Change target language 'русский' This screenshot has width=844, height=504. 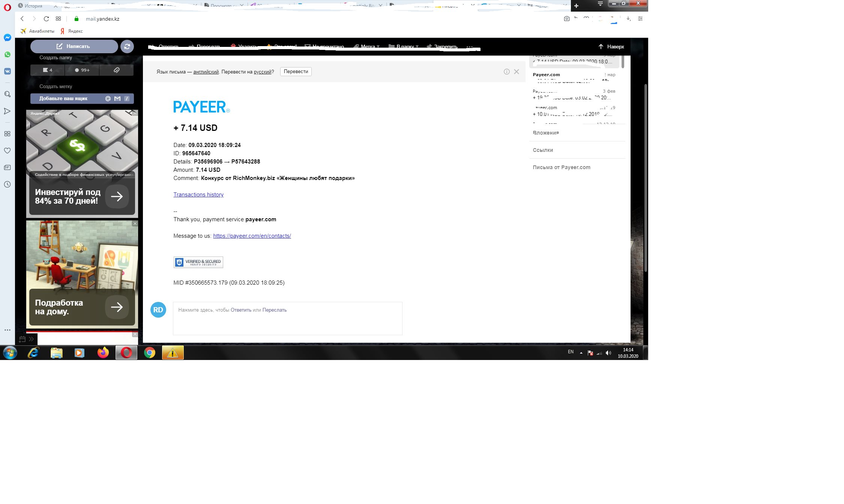point(263,72)
